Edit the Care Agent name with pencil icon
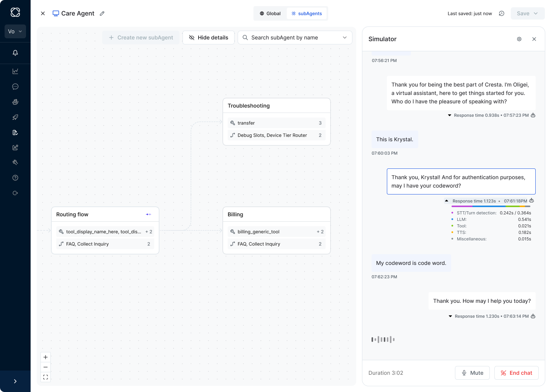551x392 pixels. pyautogui.click(x=102, y=13)
